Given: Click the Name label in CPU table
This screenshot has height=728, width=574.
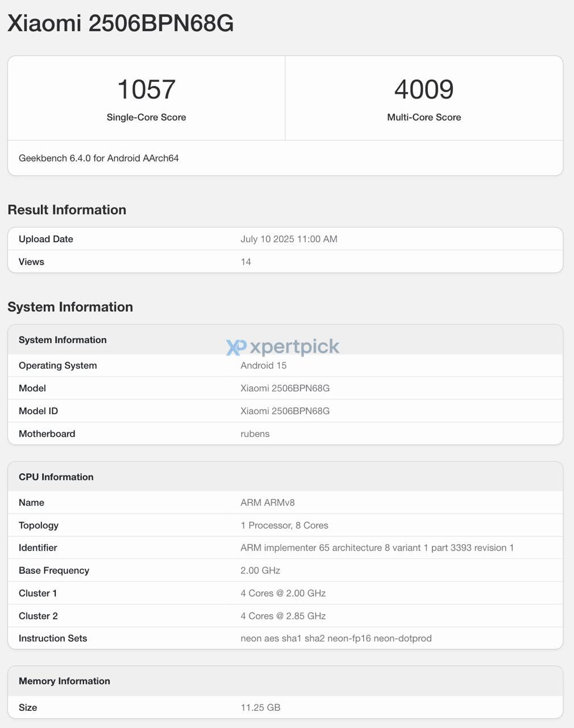Looking at the screenshot, I should [x=31, y=502].
